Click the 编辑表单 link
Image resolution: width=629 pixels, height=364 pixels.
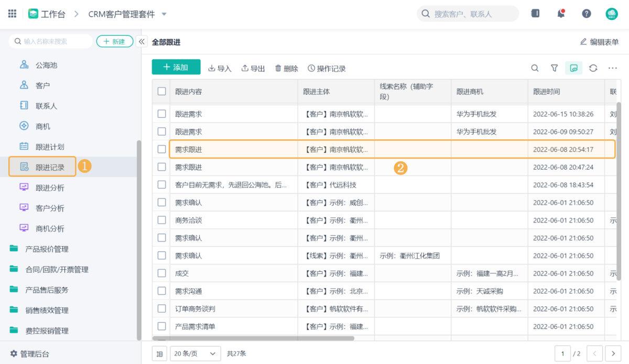pyautogui.click(x=600, y=42)
